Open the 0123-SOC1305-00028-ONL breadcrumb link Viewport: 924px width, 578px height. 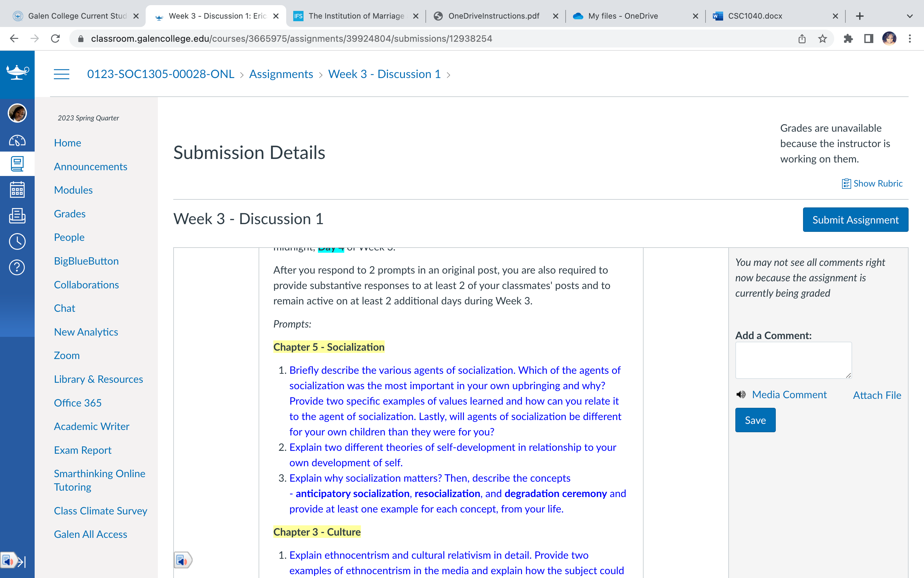(161, 74)
